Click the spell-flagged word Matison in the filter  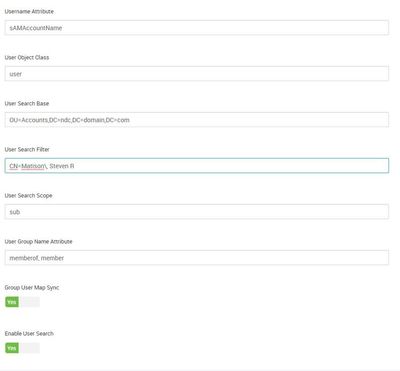coord(33,166)
